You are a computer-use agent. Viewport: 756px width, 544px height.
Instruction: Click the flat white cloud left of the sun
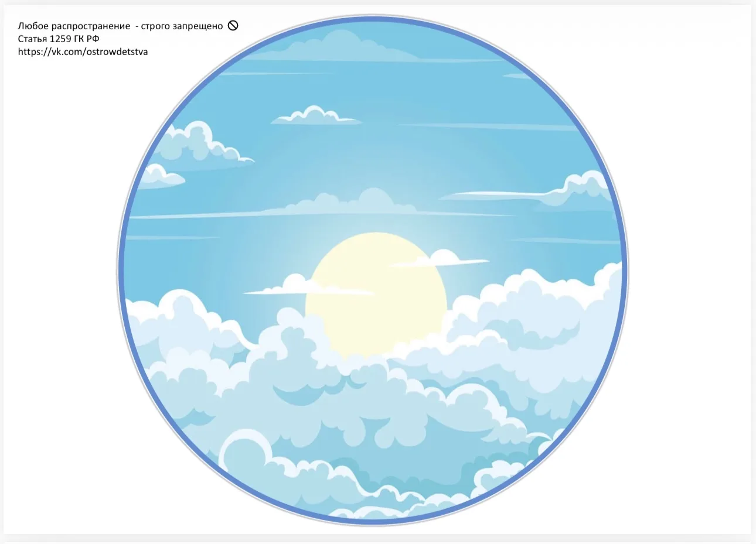click(308, 286)
